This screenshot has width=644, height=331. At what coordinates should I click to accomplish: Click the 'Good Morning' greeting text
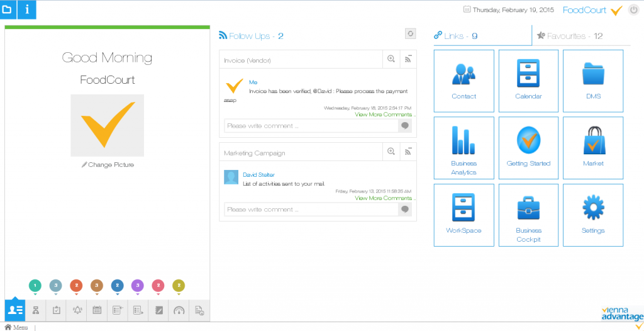[x=107, y=57]
